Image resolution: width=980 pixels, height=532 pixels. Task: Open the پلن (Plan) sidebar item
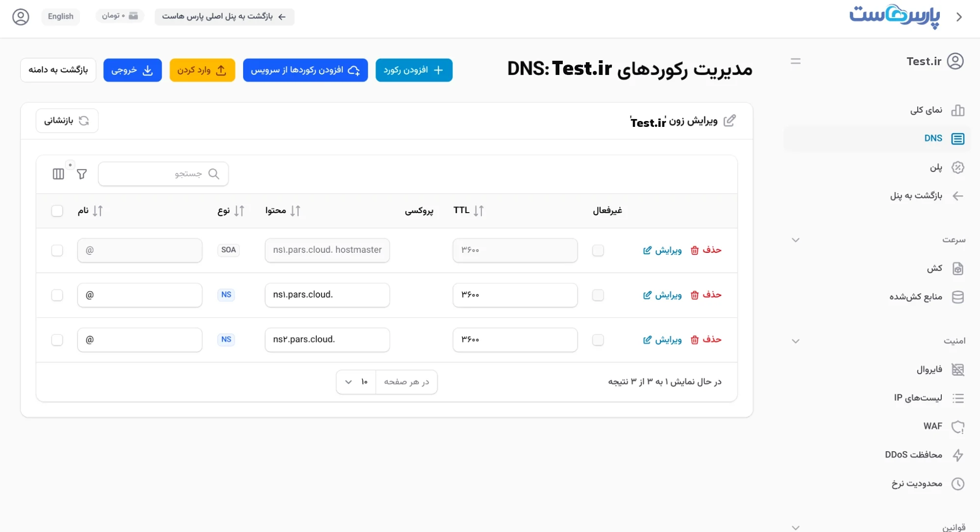point(877,168)
